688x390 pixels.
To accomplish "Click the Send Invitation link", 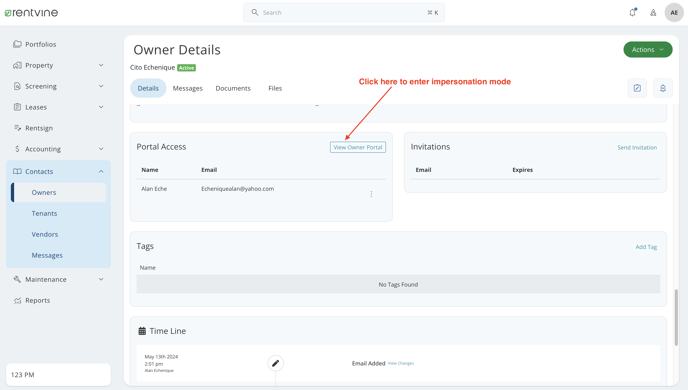I will click(x=637, y=147).
